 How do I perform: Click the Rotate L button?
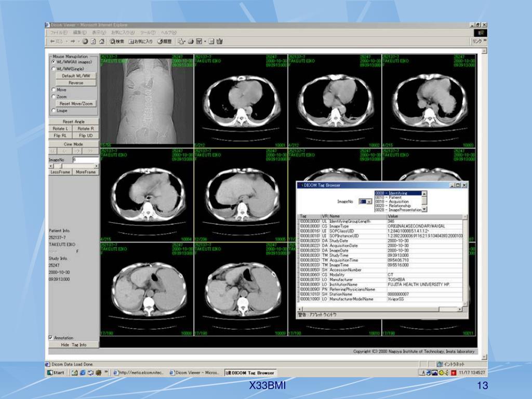pyautogui.click(x=60, y=129)
